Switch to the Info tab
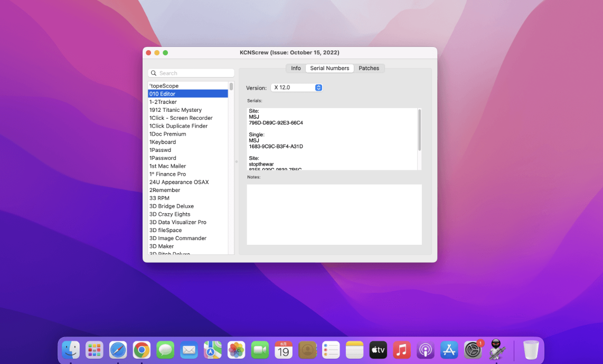 (296, 68)
